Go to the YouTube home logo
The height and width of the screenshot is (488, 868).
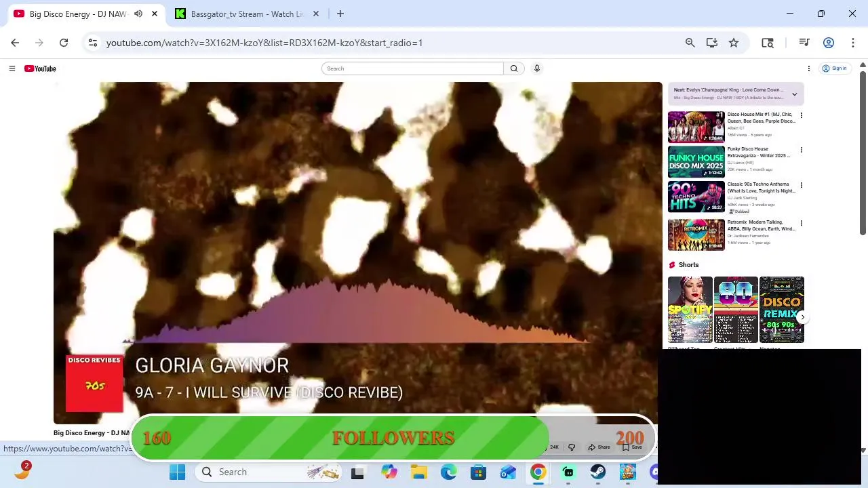point(40,68)
